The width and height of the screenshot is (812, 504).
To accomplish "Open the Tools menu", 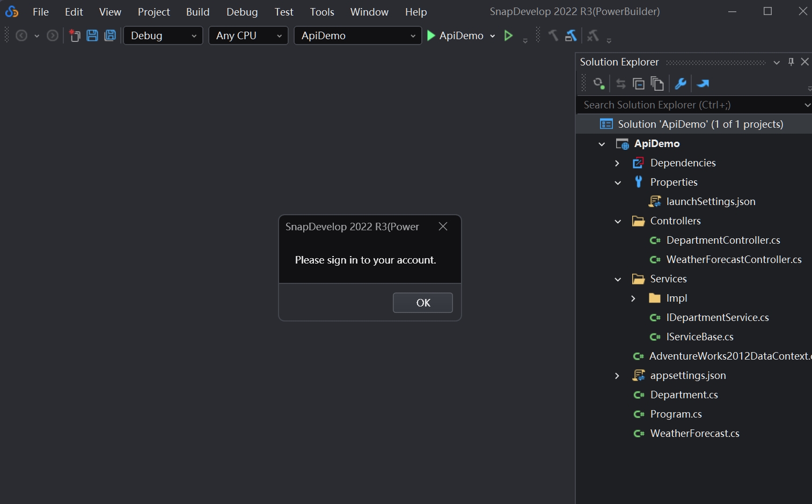I will [x=322, y=12].
